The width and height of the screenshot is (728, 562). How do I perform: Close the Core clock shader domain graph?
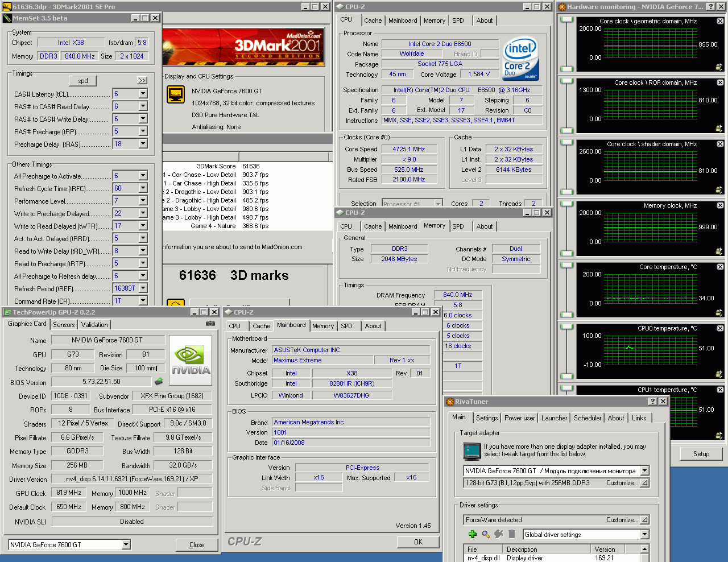[x=720, y=144]
